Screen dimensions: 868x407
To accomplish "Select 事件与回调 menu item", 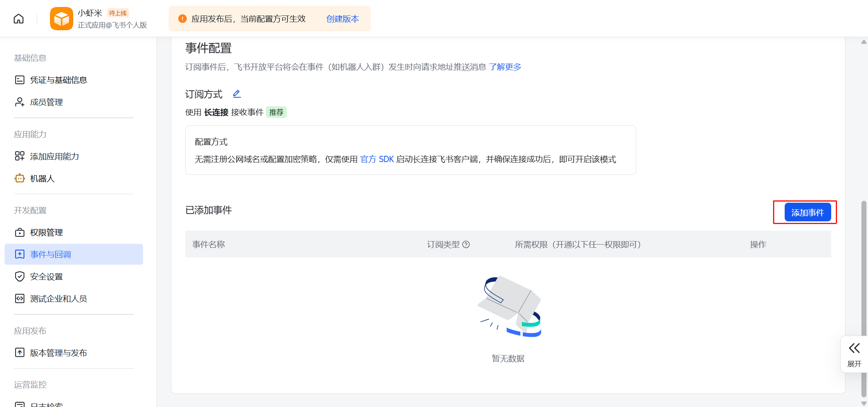I will click(x=51, y=254).
